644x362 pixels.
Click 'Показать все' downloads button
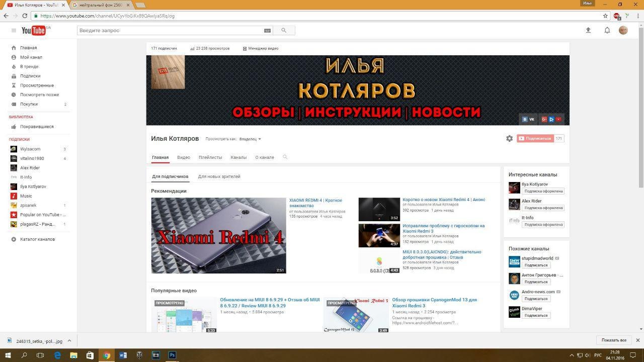click(x=614, y=340)
